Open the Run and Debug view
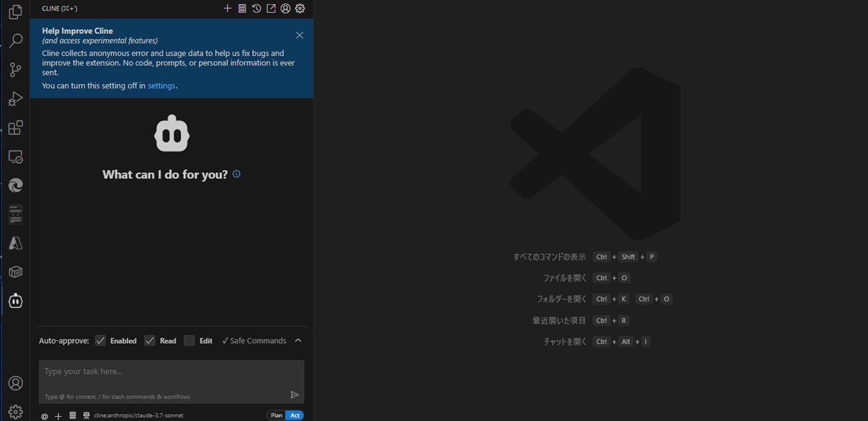This screenshot has height=421, width=868. pos(16,98)
